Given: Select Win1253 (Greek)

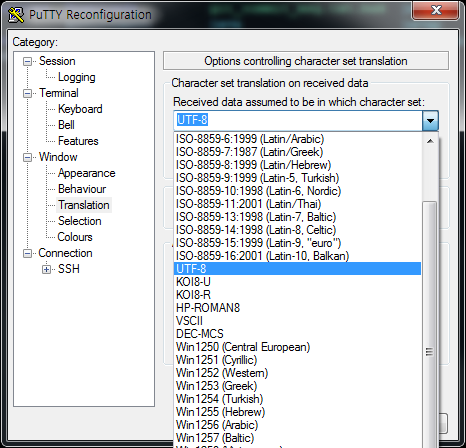Looking at the screenshot, I should point(297,386).
